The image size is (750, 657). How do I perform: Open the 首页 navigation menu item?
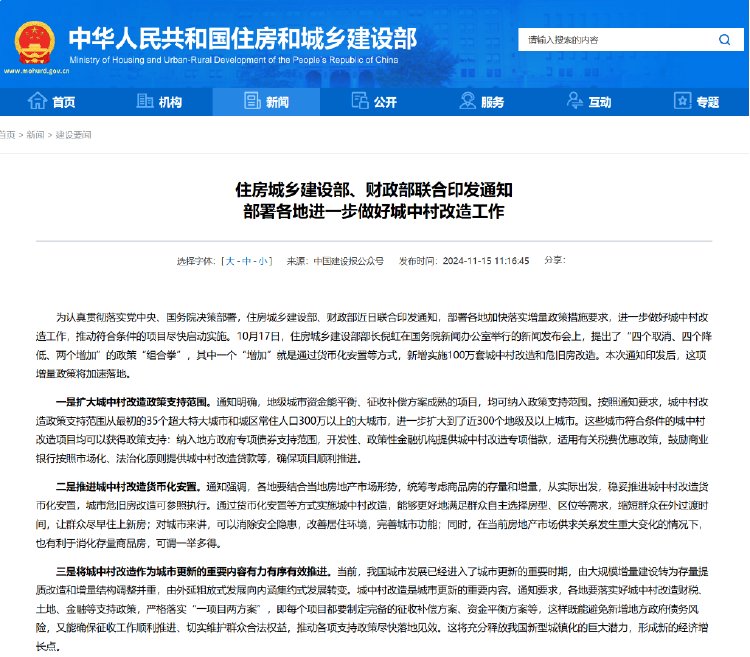point(52,101)
